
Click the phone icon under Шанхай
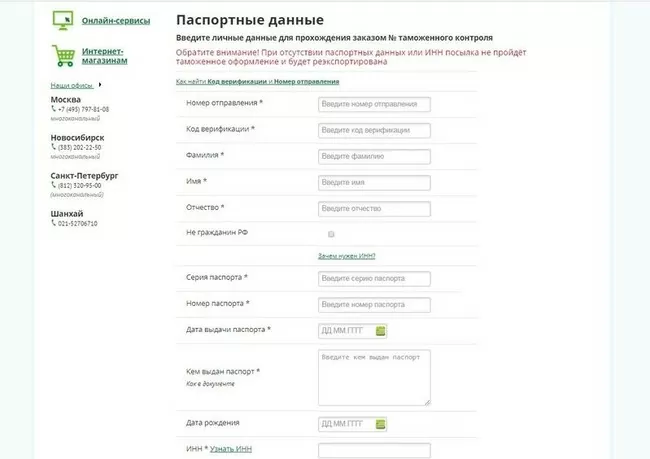[54, 223]
